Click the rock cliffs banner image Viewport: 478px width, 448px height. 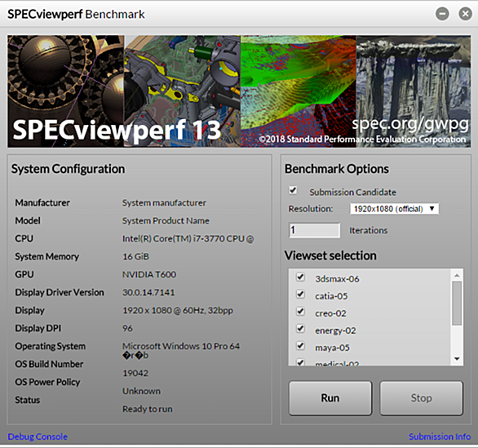pyautogui.click(x=413, y=91)
